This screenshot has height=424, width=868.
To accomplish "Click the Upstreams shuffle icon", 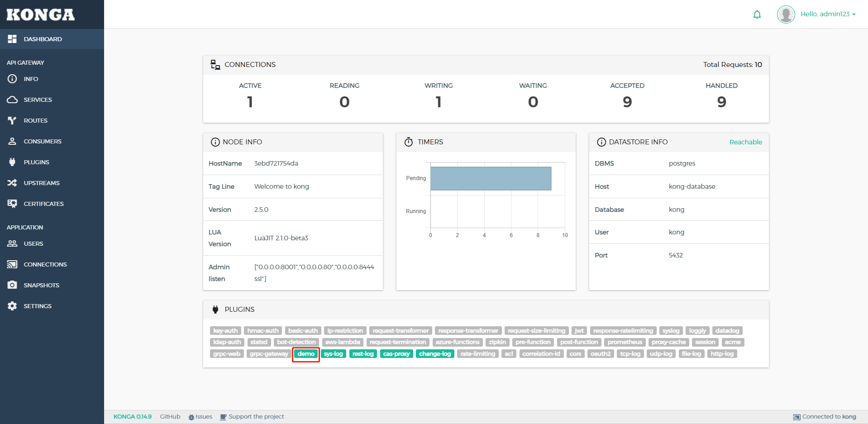I will click(12, 183).
